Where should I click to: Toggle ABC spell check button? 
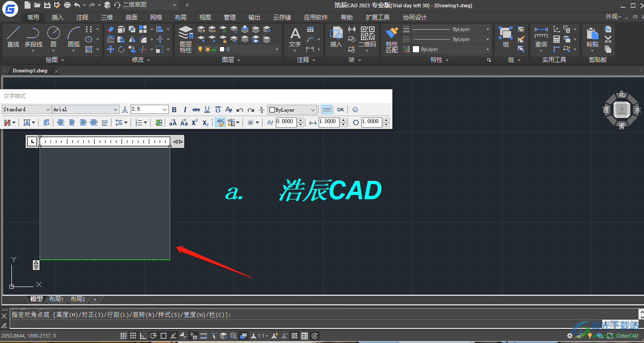tap(220, 123)
